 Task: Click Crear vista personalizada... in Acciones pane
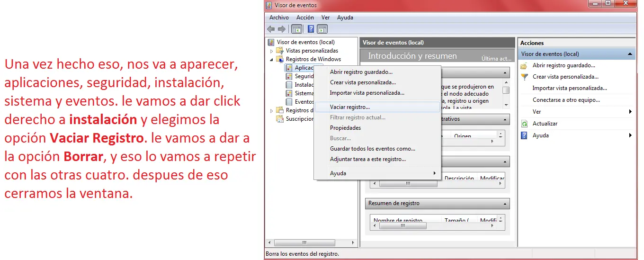[565, 77]
